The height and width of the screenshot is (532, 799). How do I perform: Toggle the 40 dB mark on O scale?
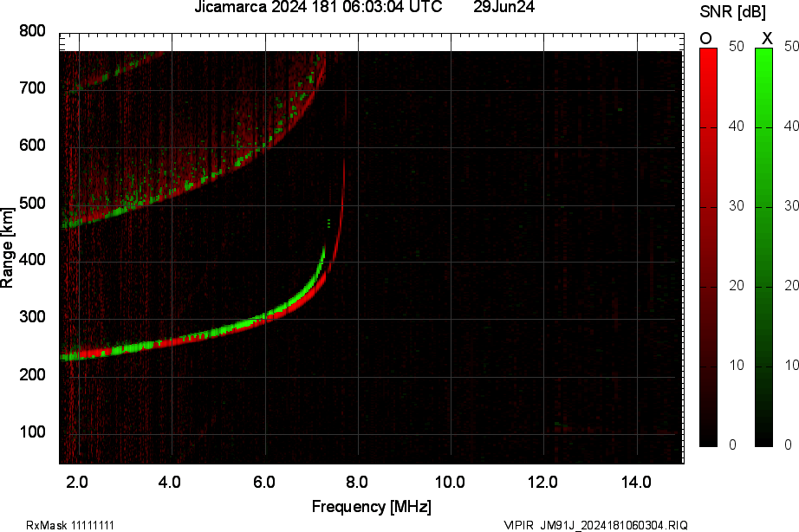click(736, 124)
